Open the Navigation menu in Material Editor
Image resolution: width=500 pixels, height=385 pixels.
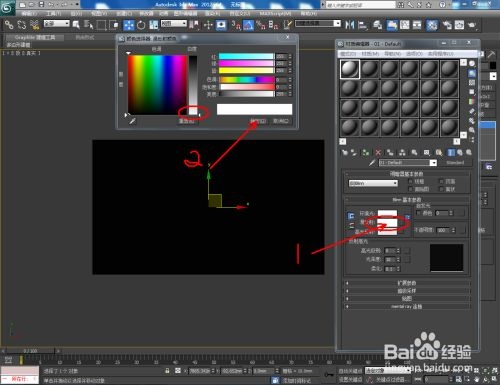coord(392,54)
